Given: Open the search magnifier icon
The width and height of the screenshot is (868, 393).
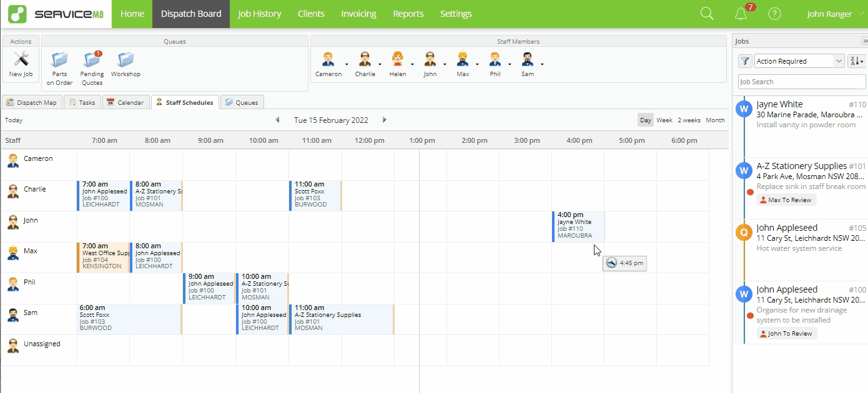Looking at the screenshot, I should pos(707,14).
